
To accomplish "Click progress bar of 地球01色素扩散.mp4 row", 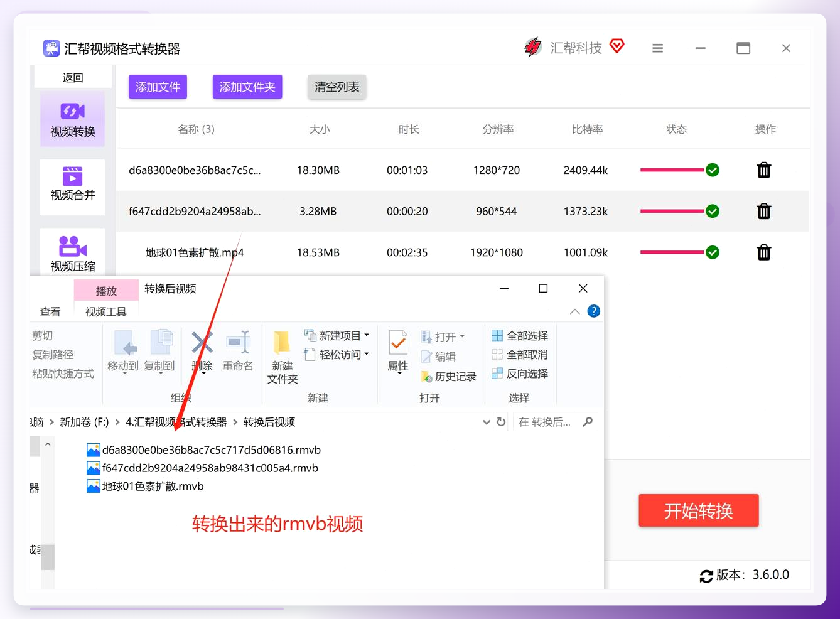I will (672, 252).
